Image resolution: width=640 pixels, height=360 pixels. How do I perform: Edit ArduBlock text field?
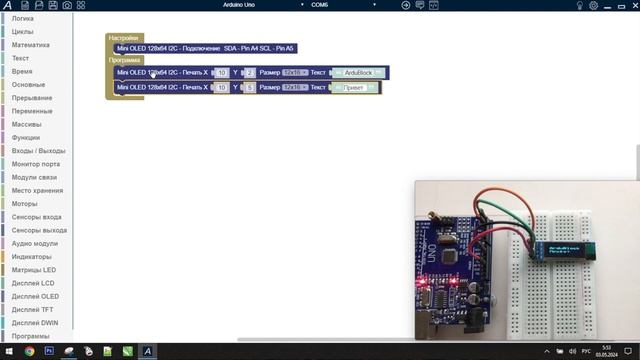pyautogui.click(x=358, y=73)
